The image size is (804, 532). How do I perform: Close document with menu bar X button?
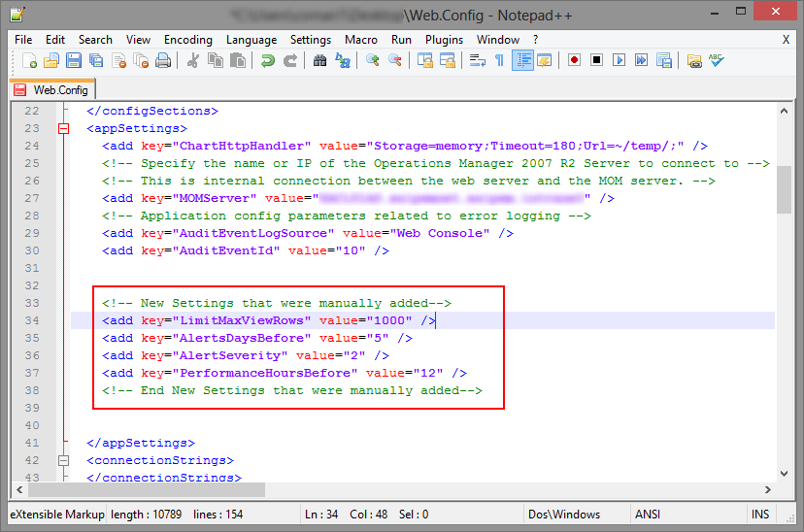tap(786, 40)
